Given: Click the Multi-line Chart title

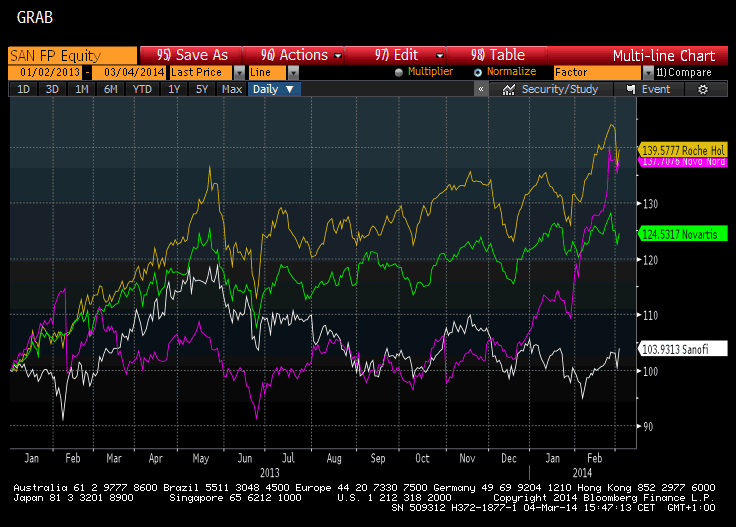Looking at the screenshot, I should [x=664, y=56].
